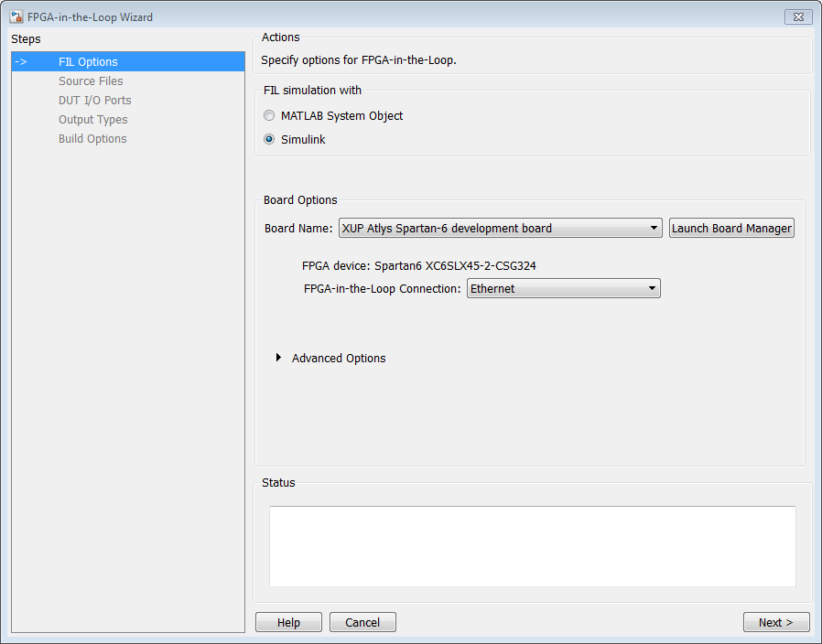Screen dimensions: 822x644
Task: Select the Output Types step
Action: point(93,120)
